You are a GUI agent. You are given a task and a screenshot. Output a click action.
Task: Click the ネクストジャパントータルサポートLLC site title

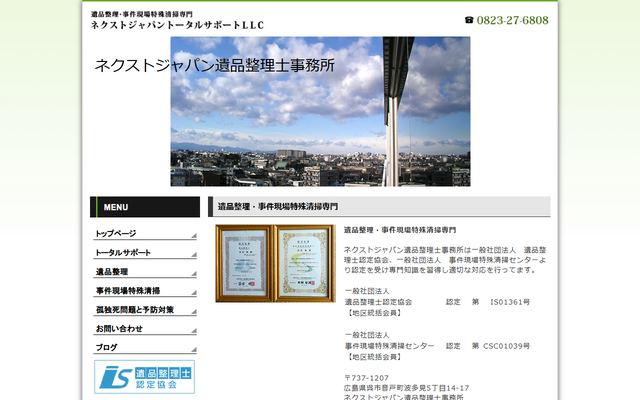(x=178, y=25)
